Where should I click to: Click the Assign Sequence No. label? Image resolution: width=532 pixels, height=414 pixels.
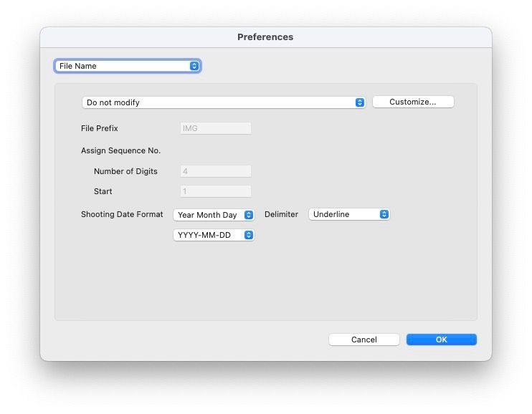[120, 150]
